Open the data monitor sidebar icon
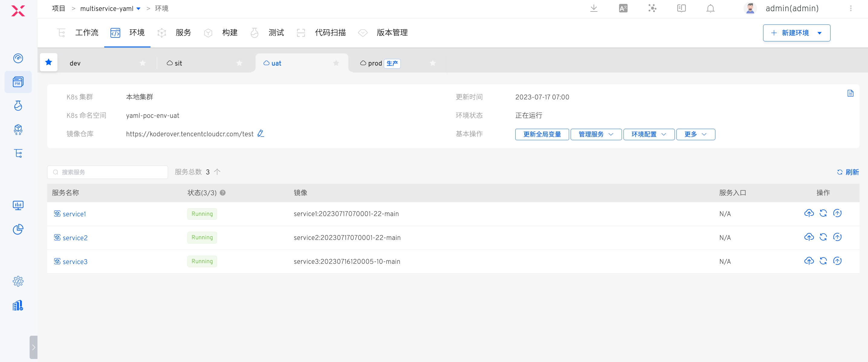This screenshot has height=362, width=868. pyautogui.click(x=18, y=205)
